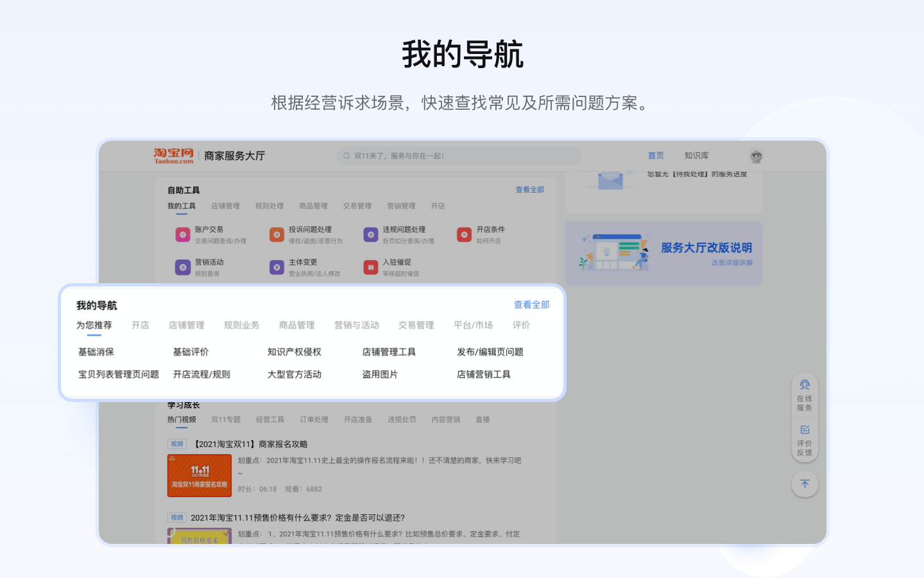924x578 pixels.
Task: Click 查看全部 in 我的导航 panel
Action: [531, 305]
